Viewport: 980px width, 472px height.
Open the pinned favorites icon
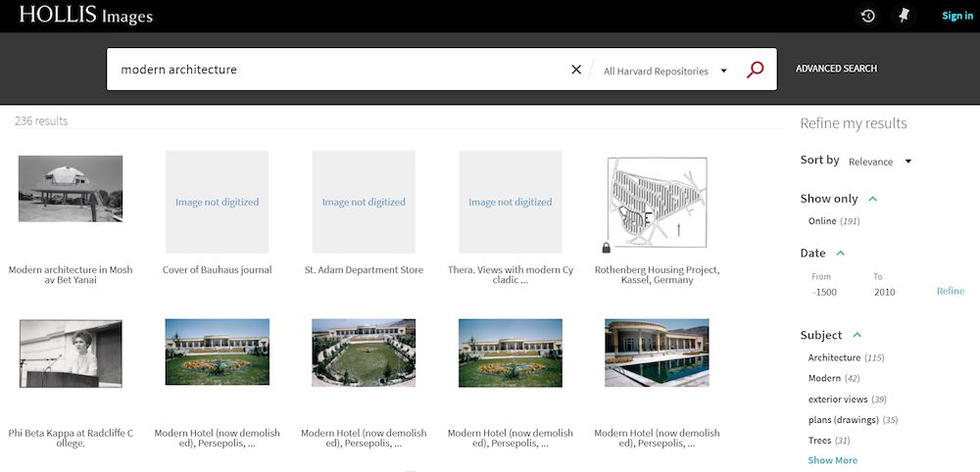click(904, 16)
